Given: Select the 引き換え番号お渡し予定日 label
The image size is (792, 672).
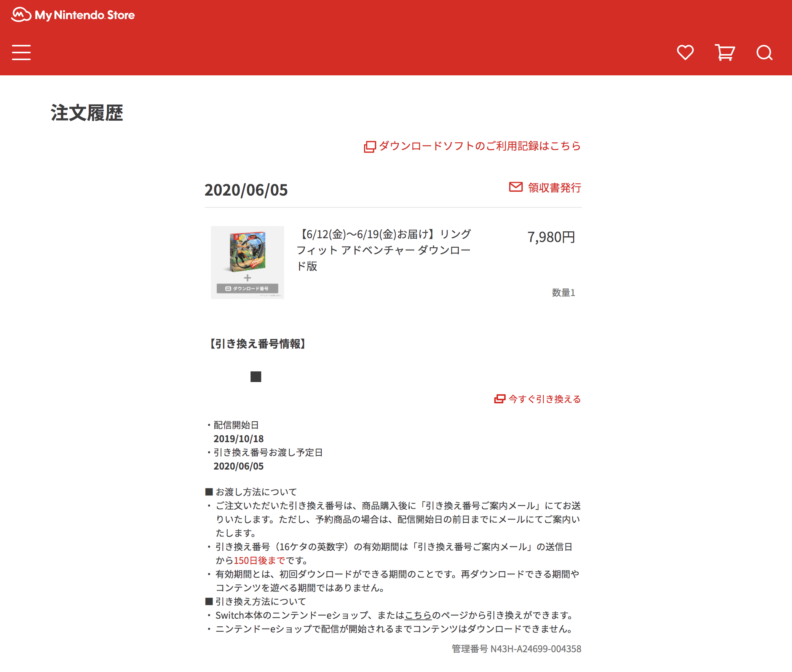Looking at the screenshot, I should click(x=268, y=452).
